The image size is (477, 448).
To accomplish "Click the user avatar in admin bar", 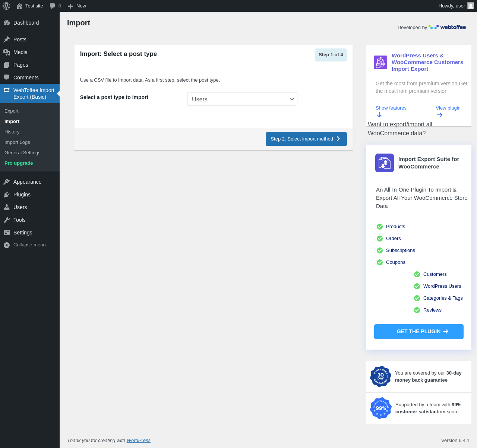I will (x=471, y=6).
